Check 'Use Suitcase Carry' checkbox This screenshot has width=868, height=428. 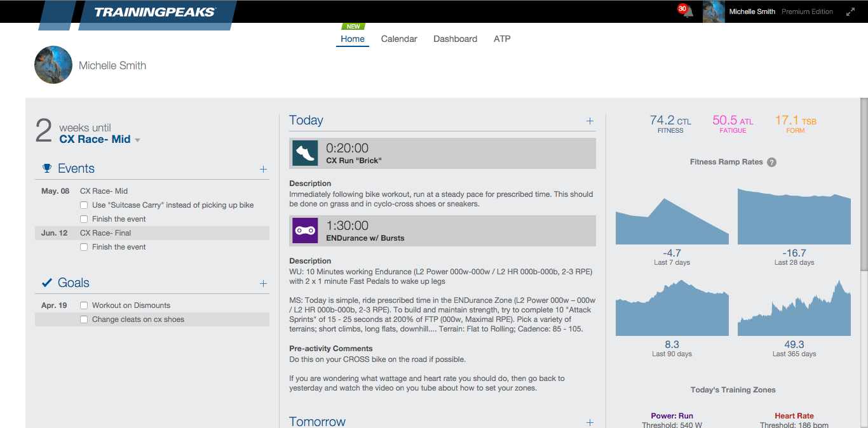point(84,205)
